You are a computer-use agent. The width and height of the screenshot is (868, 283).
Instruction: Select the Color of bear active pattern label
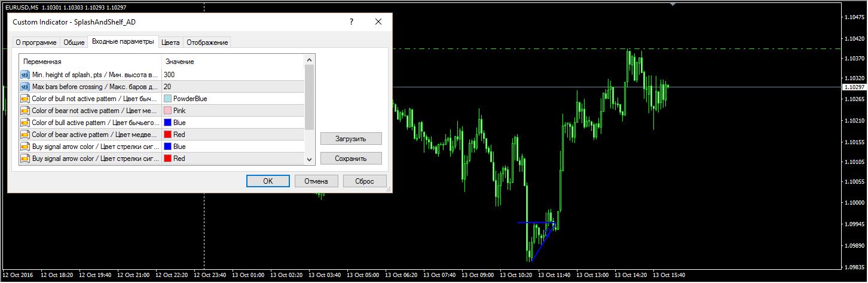[x=96, y=135]
